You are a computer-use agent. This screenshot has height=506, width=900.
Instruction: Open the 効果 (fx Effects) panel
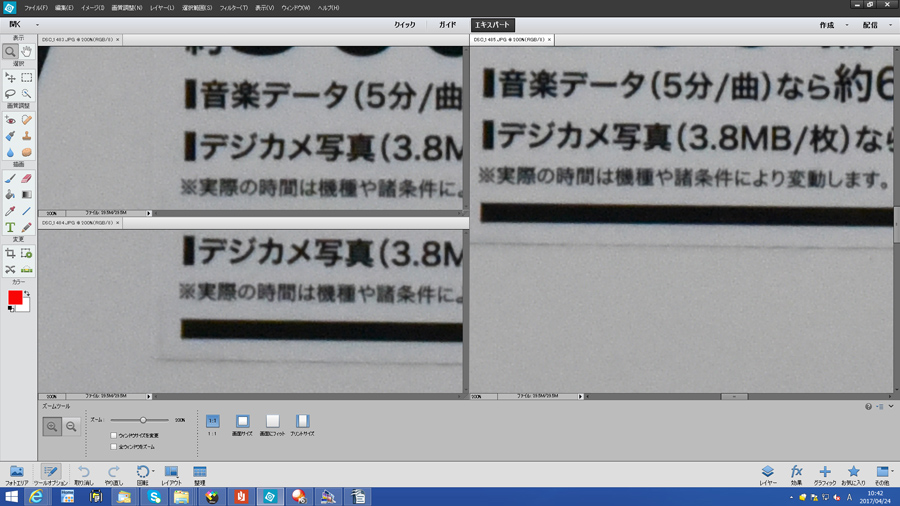click(796, 472)
